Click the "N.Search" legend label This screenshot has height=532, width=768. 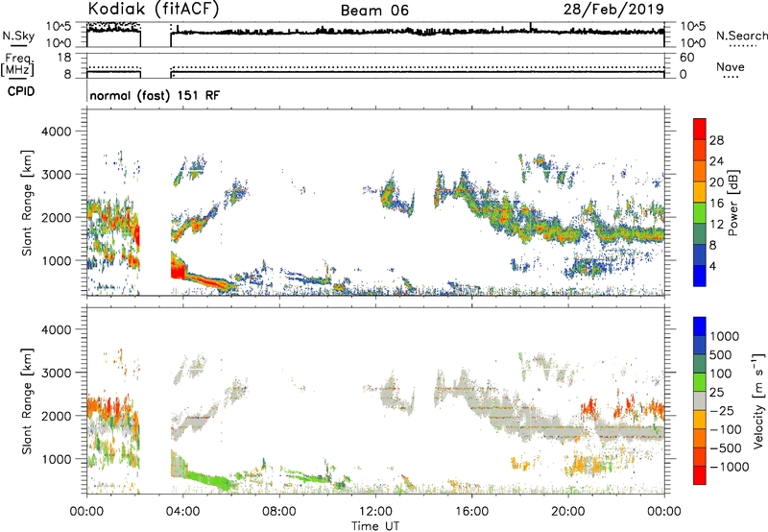(x=741, y=36)
